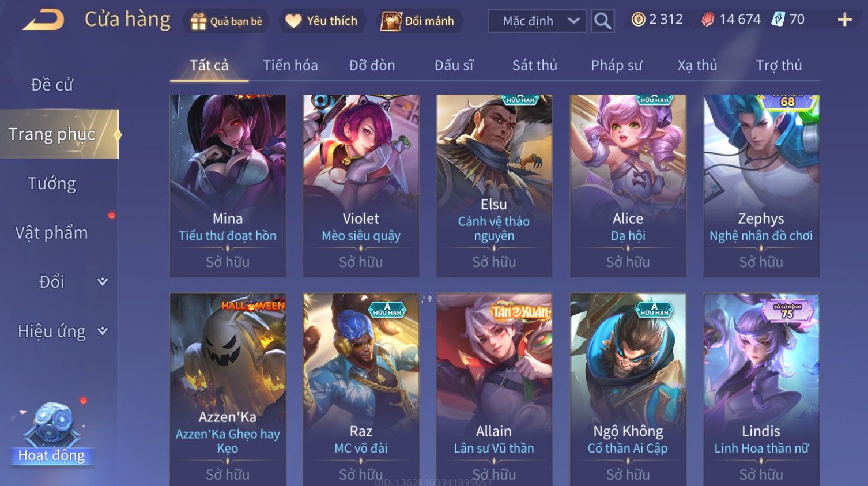The image size is (868, 486).
Task: Expand the Mặc định sort dropdown
Action: pyautogui.click(x=537, y=21)
